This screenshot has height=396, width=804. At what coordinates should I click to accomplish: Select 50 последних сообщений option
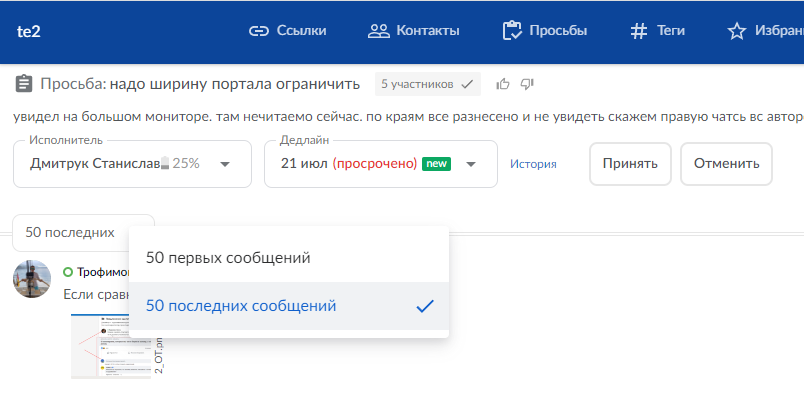(289, 306)
